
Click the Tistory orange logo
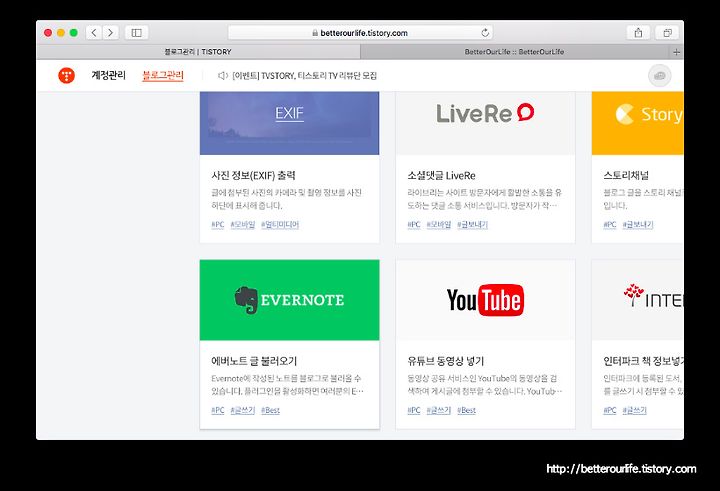[67, 75]
